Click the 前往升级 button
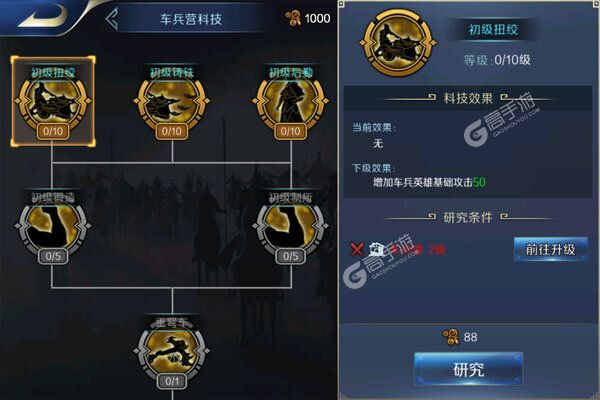This screenshot has width=600, height=400. [550, 250]
